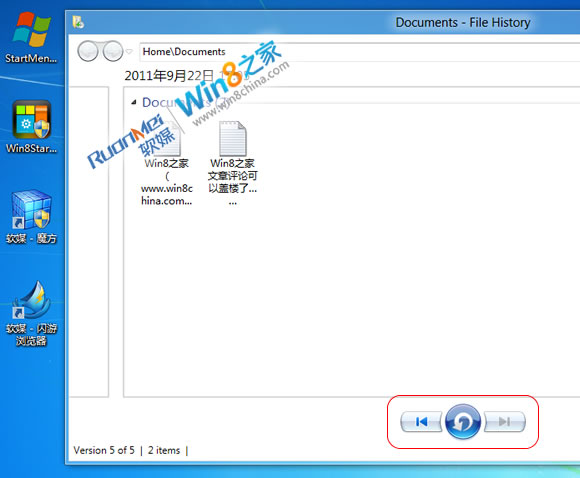Go forward with the right navigation arrow
This screenshot has width=580, height=478.
(113, 51)
